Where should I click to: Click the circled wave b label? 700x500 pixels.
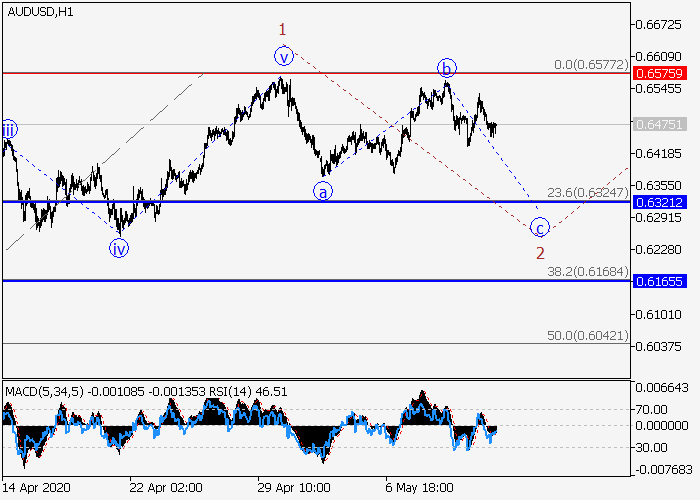(446, 68)
